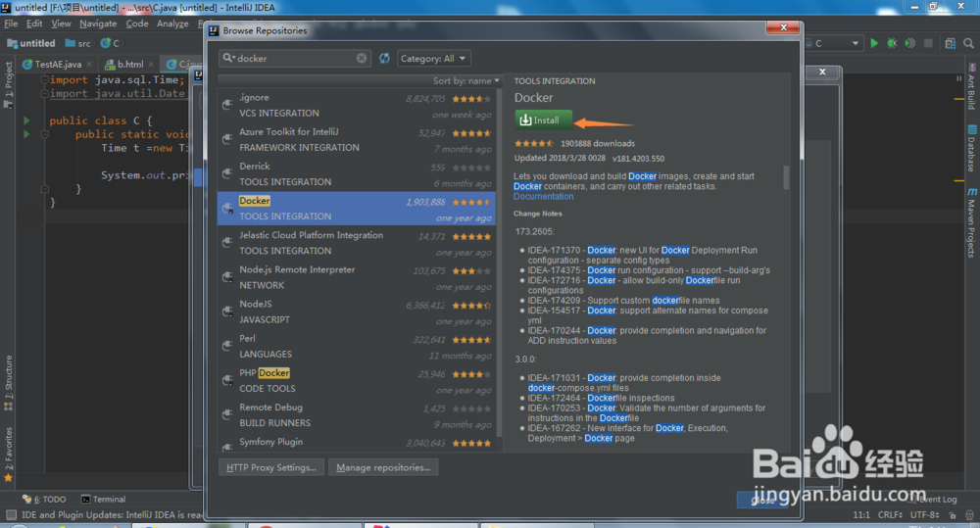Close the TestAE.java tab
The width and height of the screenshot is (980, 528).
[89, 64]
